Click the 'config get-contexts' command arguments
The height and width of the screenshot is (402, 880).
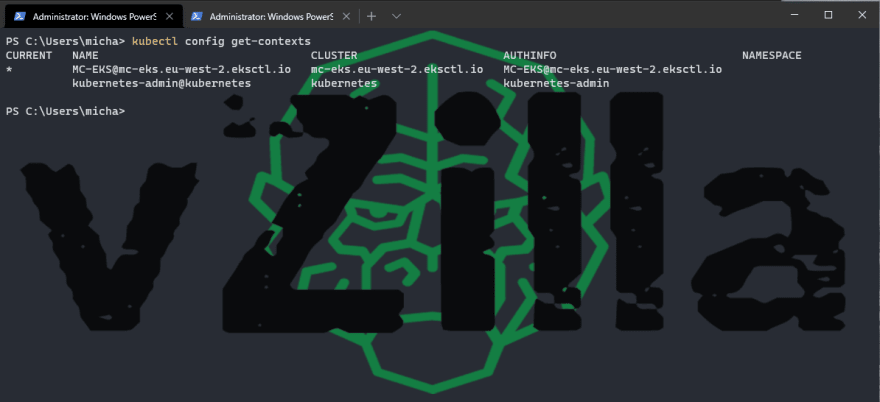point(248,42)
